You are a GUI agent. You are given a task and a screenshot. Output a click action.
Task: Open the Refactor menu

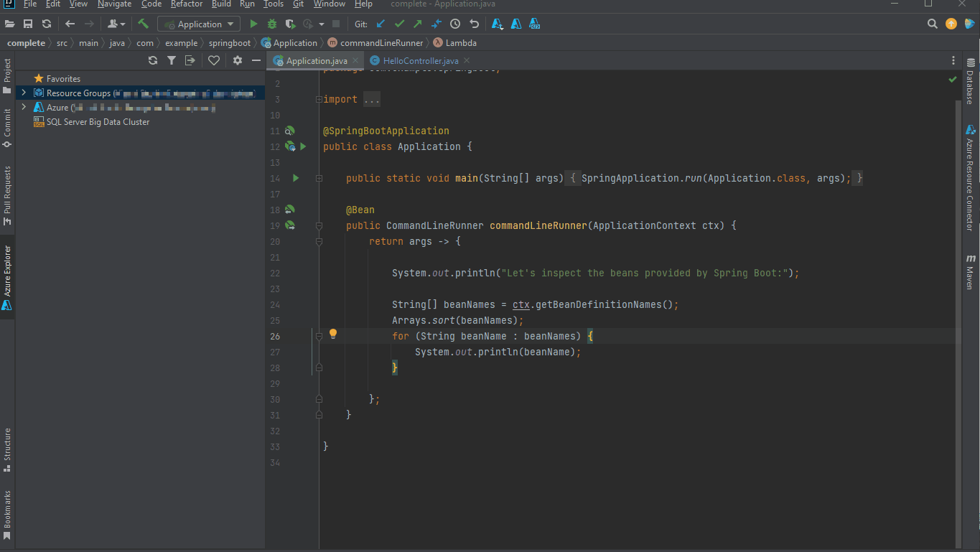coord(187,4)
